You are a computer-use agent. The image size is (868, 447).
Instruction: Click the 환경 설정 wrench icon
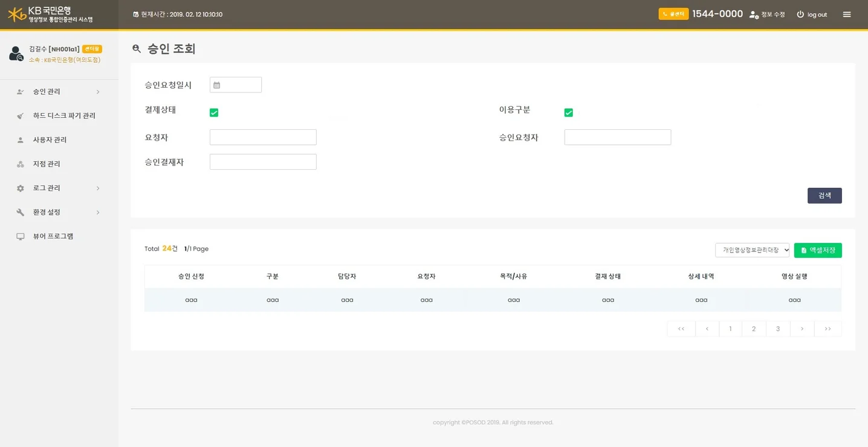(x=21, y=213)
